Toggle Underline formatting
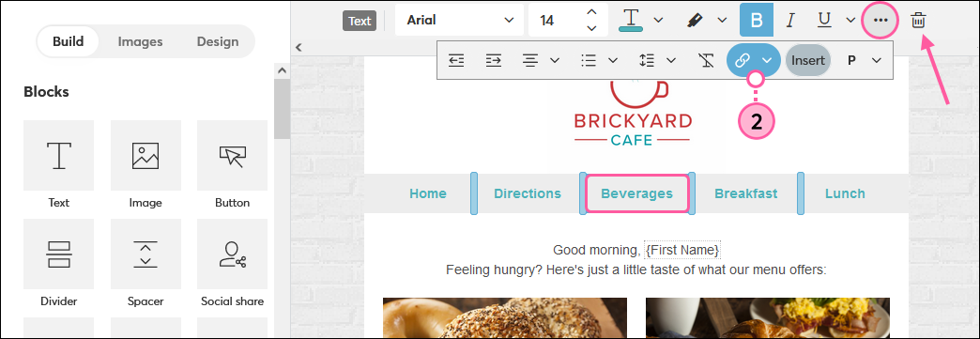Image resolution: width=980 pixels, height=339 pixels. 824,20
